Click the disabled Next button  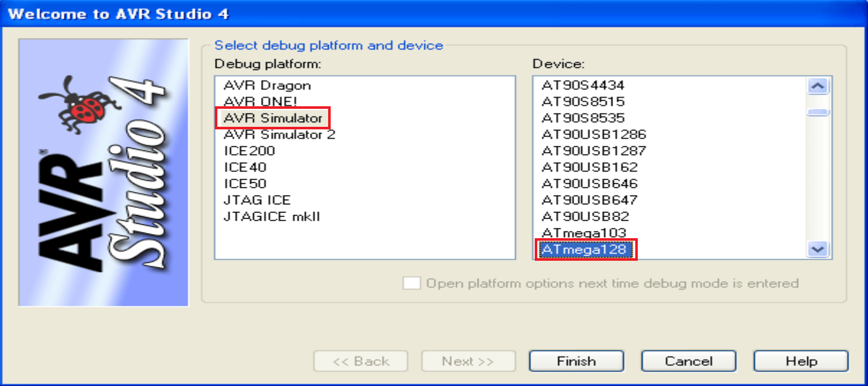(468, 361)
